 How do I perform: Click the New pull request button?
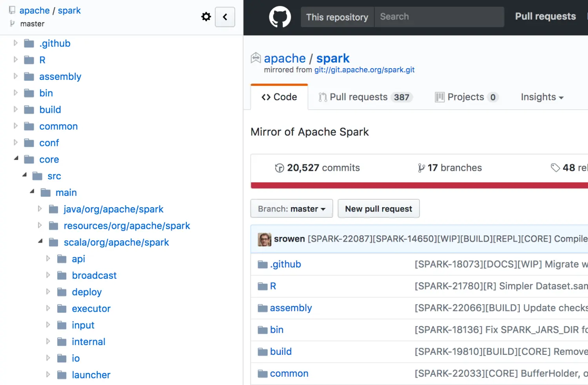click(x=379, y=209)
